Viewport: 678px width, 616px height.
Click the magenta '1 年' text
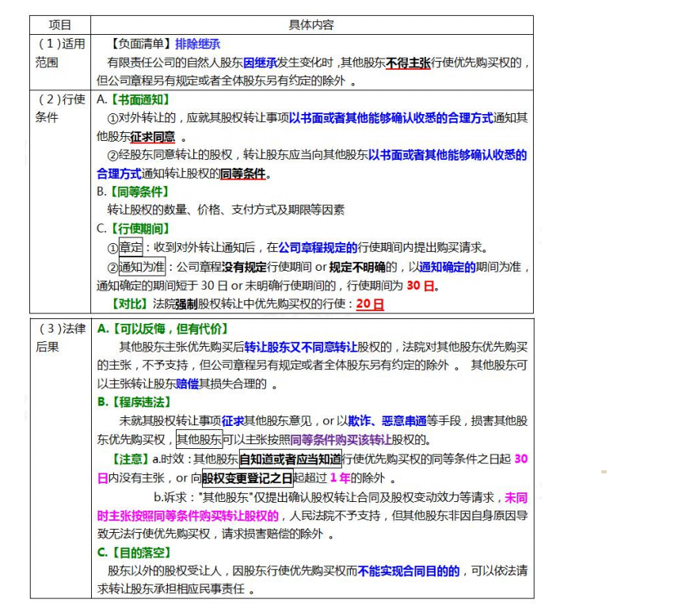(x=340, y=478)
